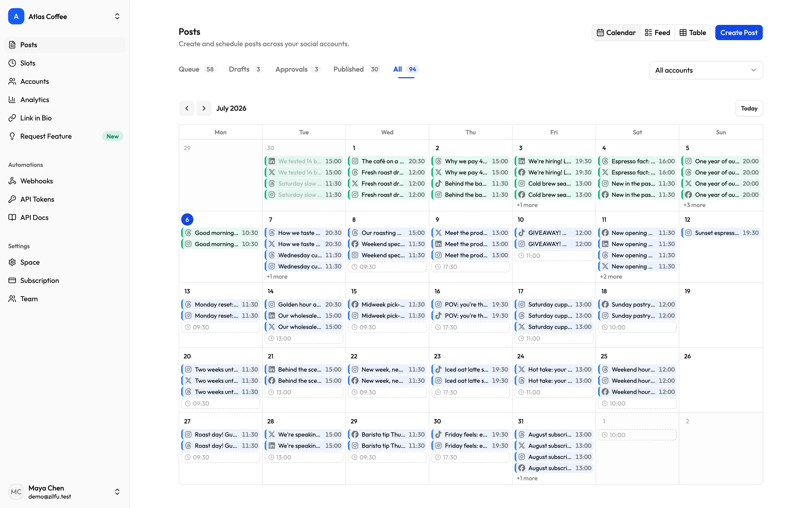Open the Published tab
The height and width of the screenshot is (508, 812).
[357, 69]
